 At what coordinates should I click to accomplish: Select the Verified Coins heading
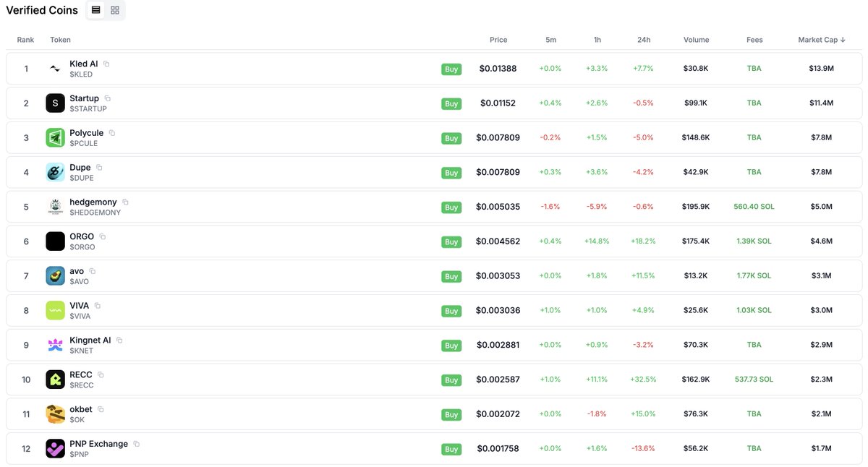pos(42,10)
